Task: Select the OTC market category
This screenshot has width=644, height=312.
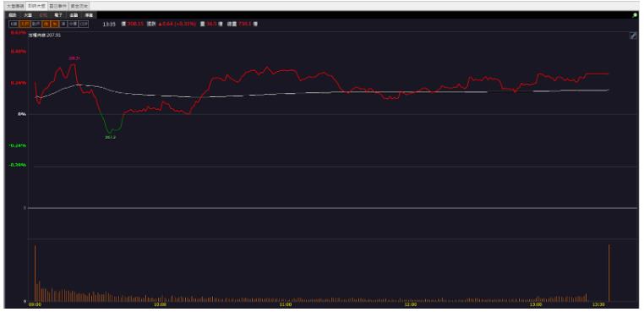Action: [x=44, y=15]
